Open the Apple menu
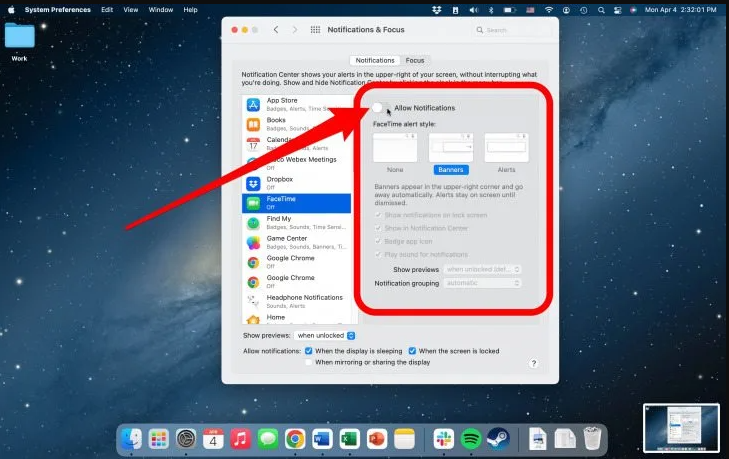Image resolution: width=729 pixels, height=459 pixels. click(x=11, y=9)
